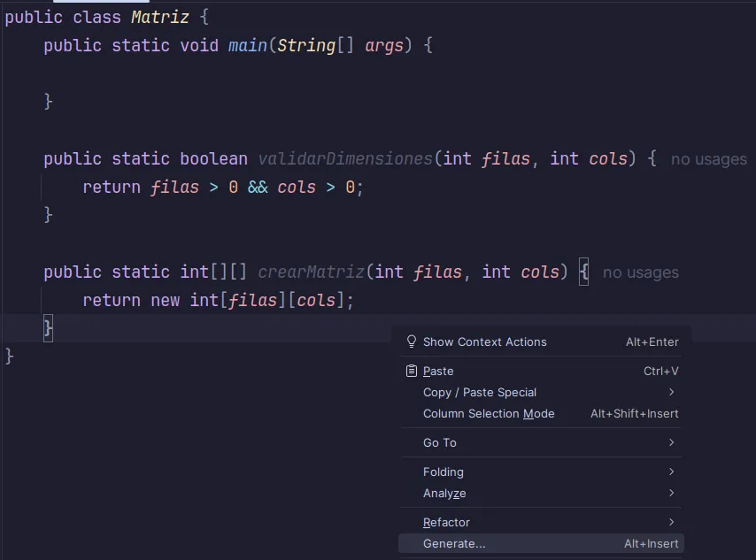Screen dimensions: 756x560
Task: Click the clipboard icon next to Paste
Action: pos(412,371)
